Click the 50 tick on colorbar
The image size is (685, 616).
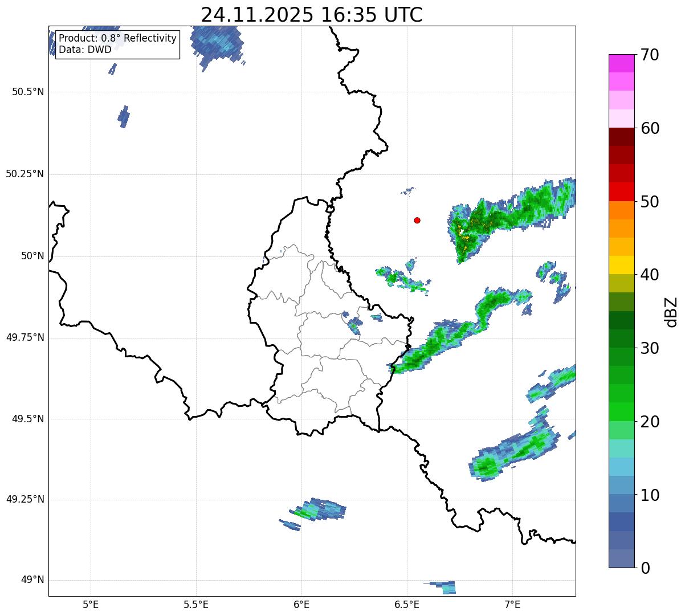click(x=650, y=202)
